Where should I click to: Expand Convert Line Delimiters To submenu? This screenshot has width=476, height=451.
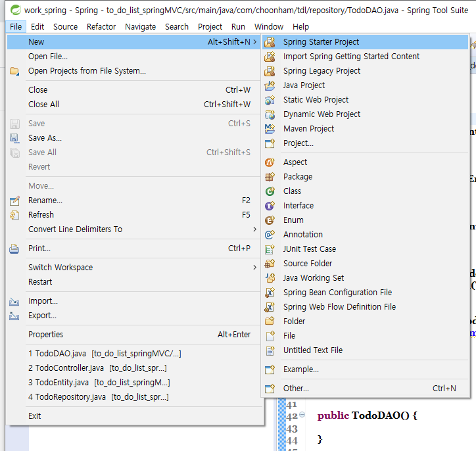[255, 229]
